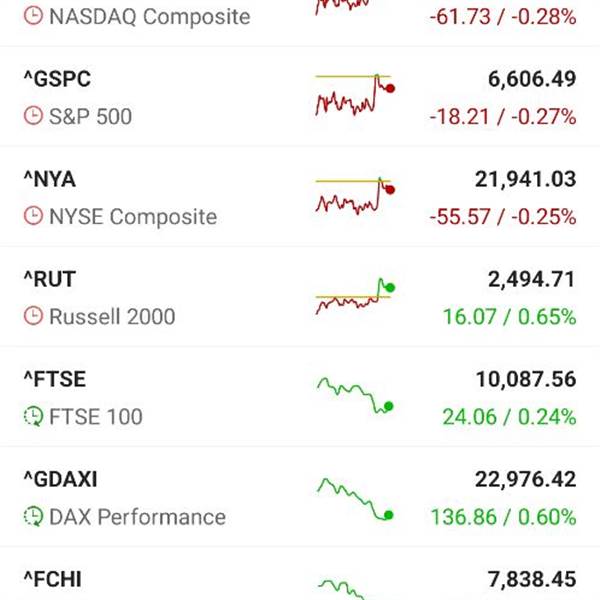Select the ^NYA ticker symbol
The width and height of the screenshot is (600, 600).
tap(49, 179)
